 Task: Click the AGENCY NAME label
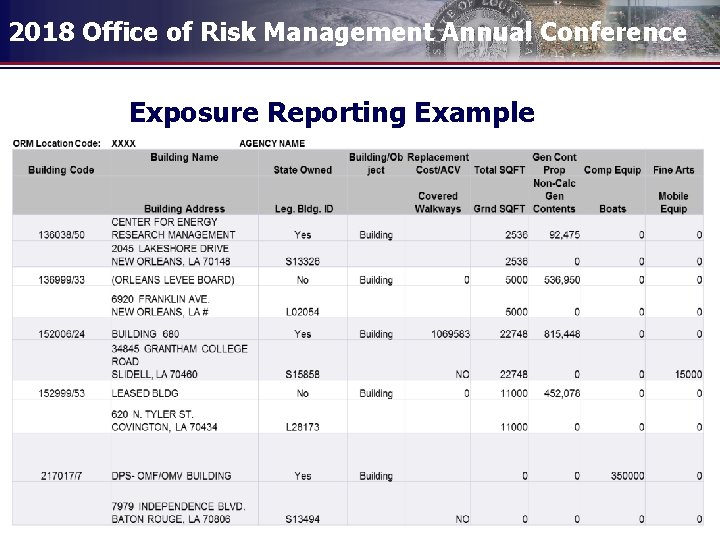pyautogui.click(x=272, y=144)
